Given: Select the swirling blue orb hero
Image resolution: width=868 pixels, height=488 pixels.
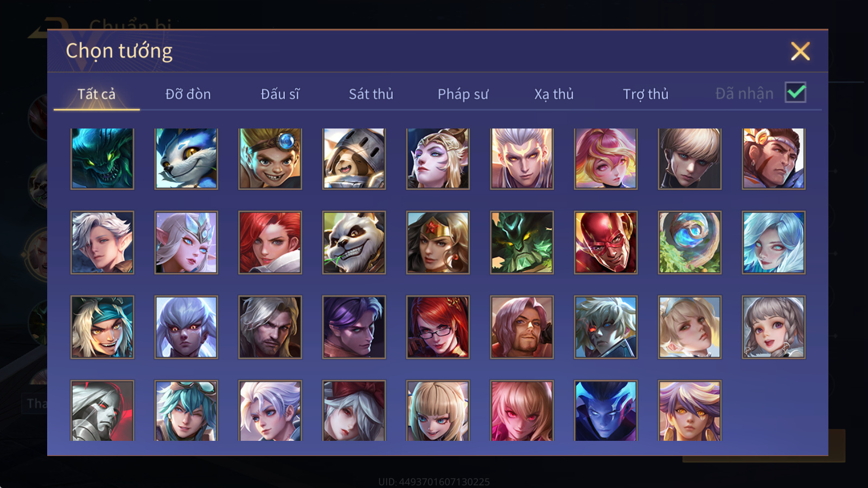Looking at the screenshot, I should pyautogui.click(x=690, y=242).
